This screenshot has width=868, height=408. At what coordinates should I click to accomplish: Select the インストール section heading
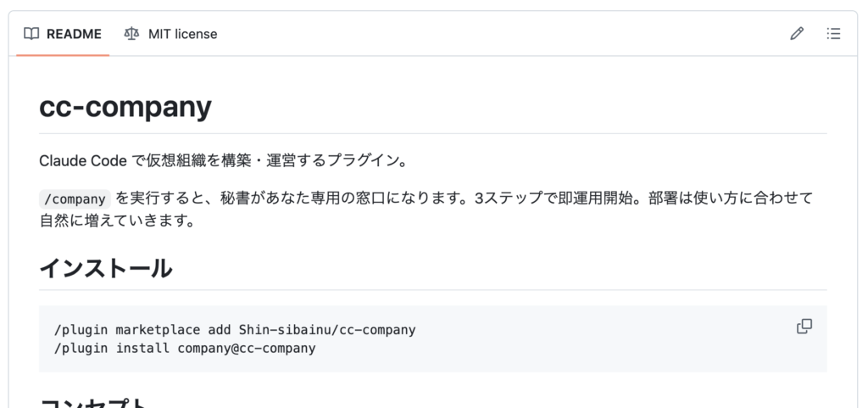(106, 268)
